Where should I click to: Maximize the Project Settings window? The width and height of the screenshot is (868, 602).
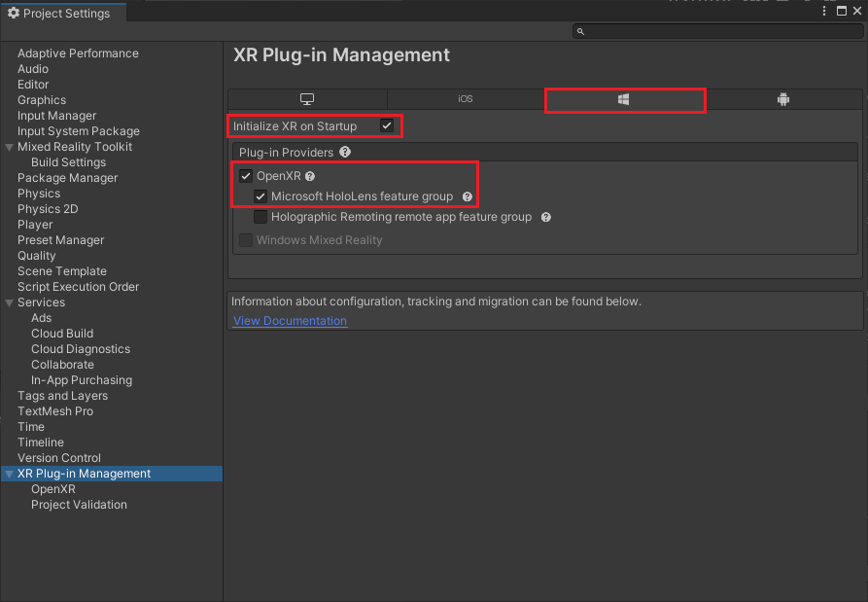click(842, 11)
